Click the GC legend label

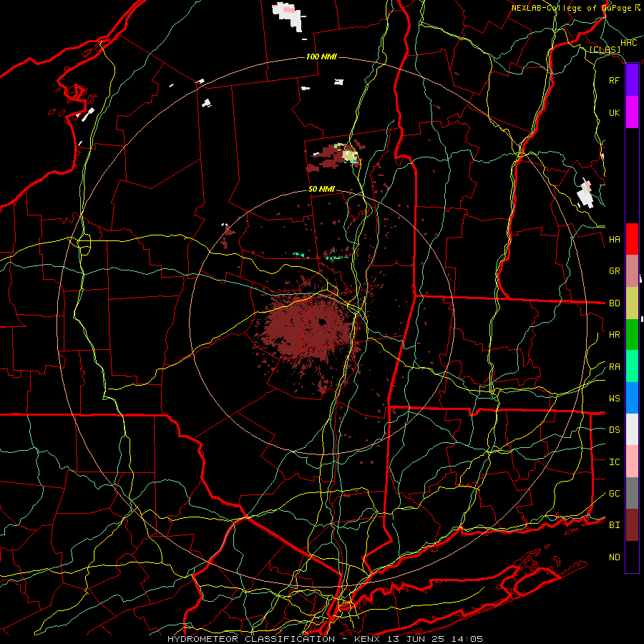(614, 494)
